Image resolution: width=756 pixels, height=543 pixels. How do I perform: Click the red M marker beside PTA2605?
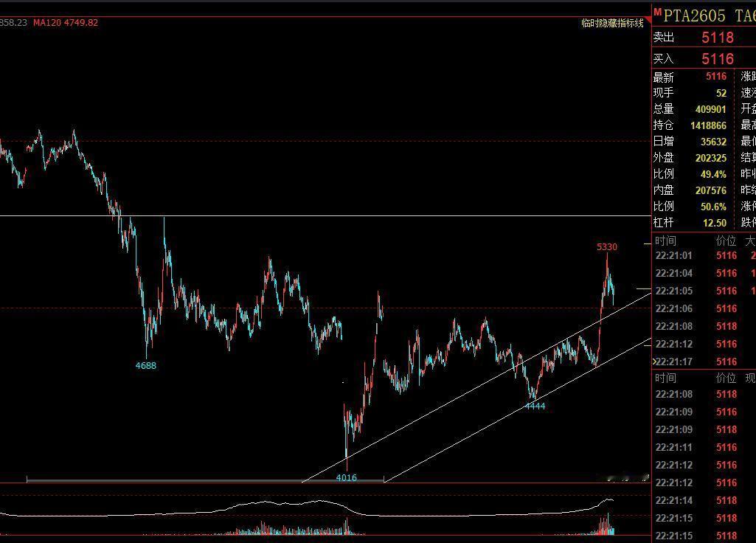coord(657,12)
